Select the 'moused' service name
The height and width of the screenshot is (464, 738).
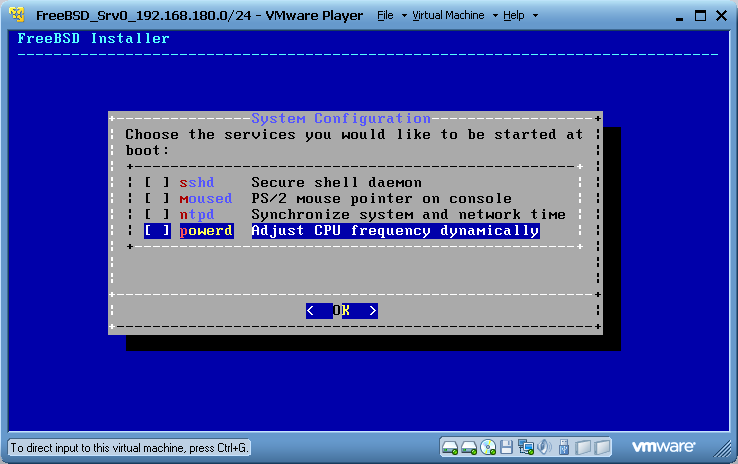coord(206,199)
